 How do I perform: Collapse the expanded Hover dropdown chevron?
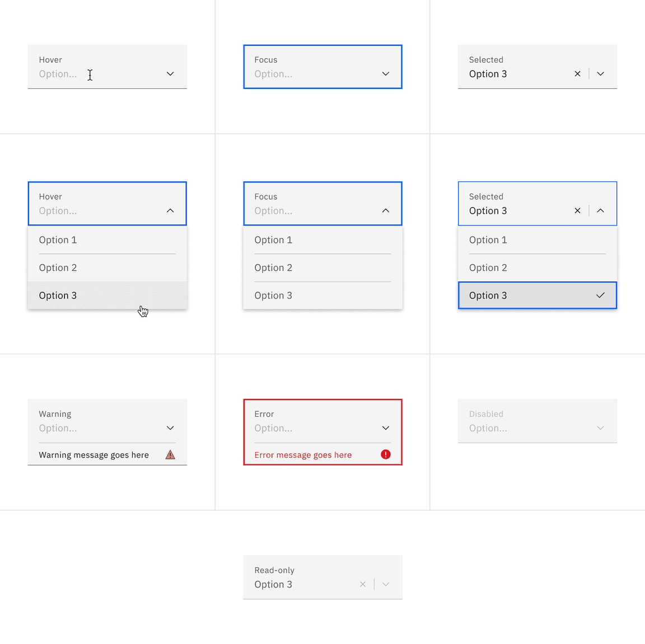pos(170,210)
